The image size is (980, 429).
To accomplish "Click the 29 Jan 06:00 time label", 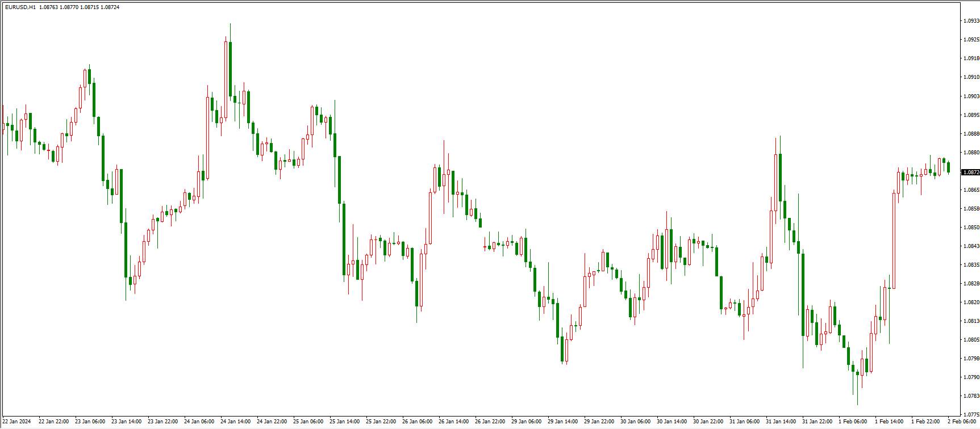I will pos(527,421).
